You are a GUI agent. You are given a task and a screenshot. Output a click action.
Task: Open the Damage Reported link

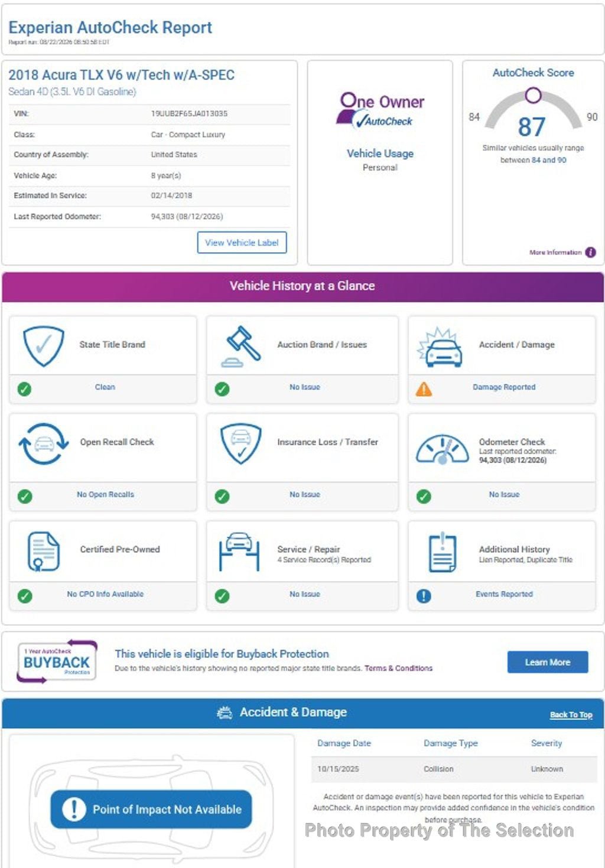[x=504, y=387]
